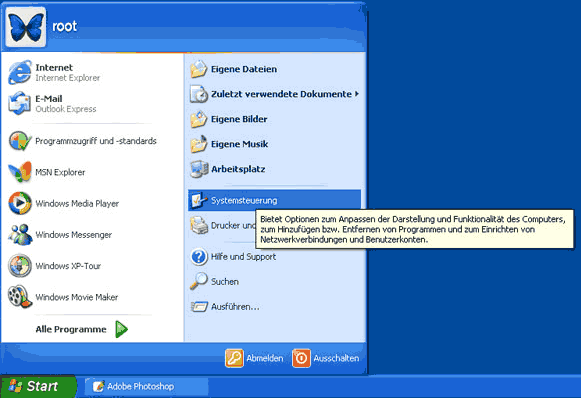Click the Eigene Dateien folder icon
The image size is (581, 398).
pos(199,69)
